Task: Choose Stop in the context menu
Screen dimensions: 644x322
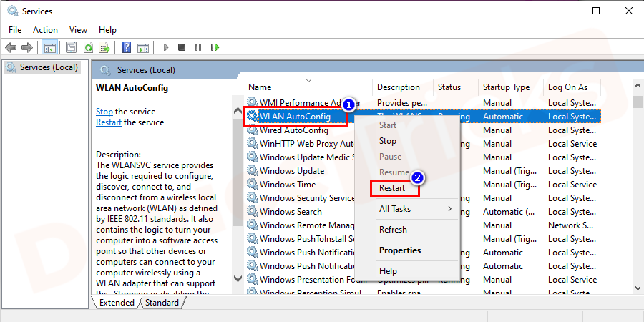Action: tap(406, 141)
